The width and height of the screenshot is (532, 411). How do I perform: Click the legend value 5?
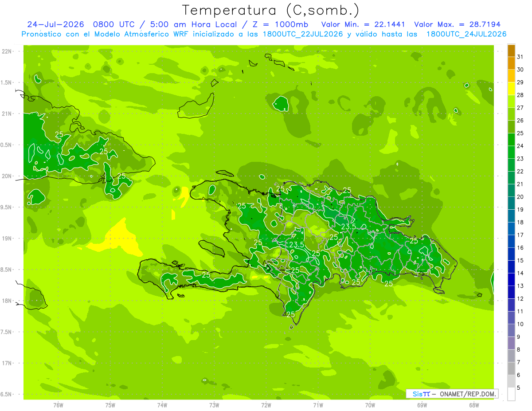click(x=519, y=388)
